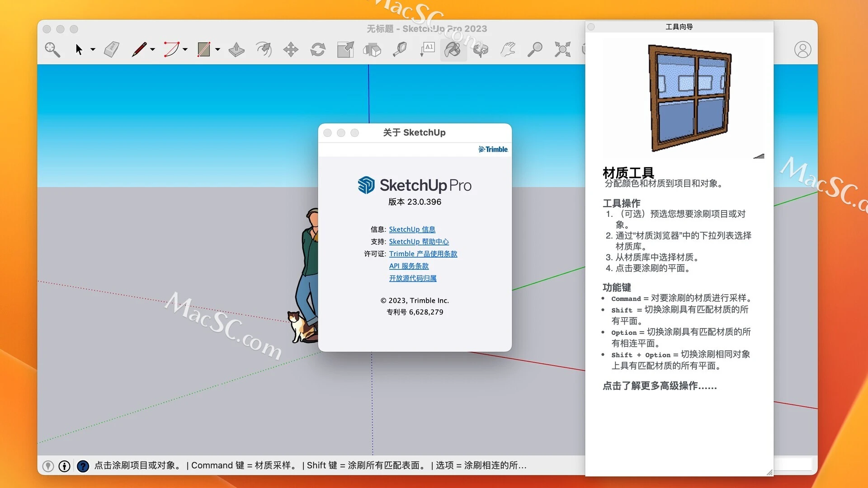Click the 材质工具 heading
Screen dimensions: 868x488
(x=628, y=172)
